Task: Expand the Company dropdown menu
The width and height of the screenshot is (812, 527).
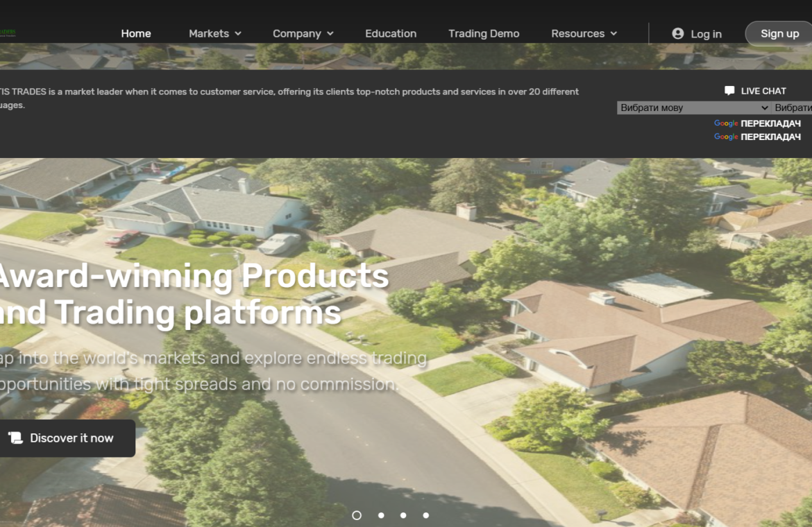Action: click(303, 33)
